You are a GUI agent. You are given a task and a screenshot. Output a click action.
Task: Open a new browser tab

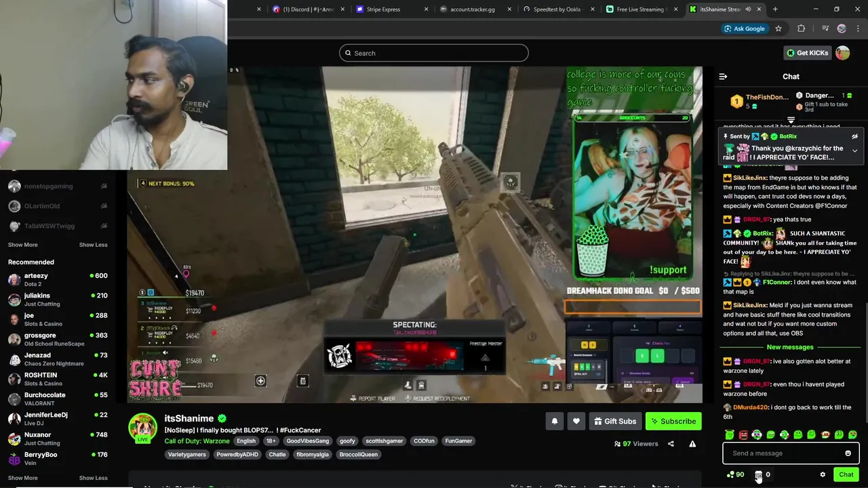coord(775,9)
